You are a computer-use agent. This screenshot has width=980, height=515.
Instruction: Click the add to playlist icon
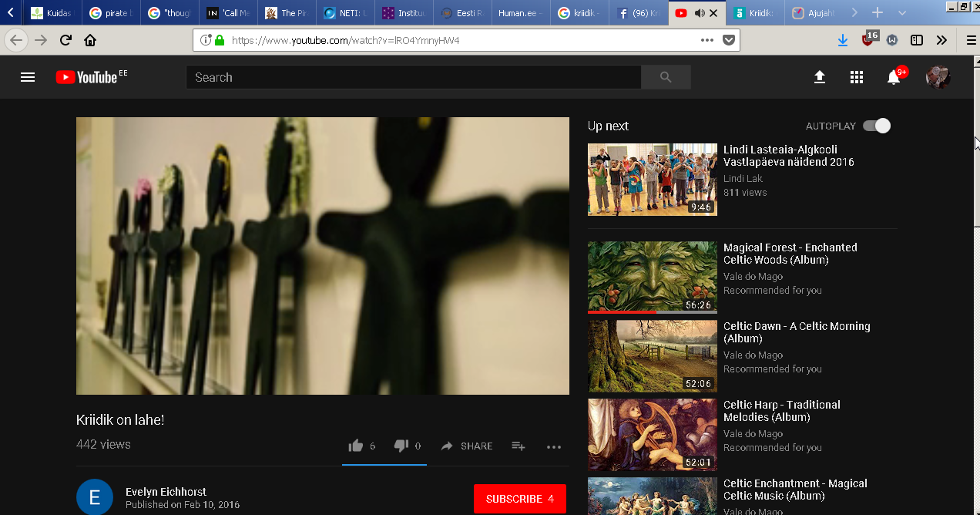[519, 446]
